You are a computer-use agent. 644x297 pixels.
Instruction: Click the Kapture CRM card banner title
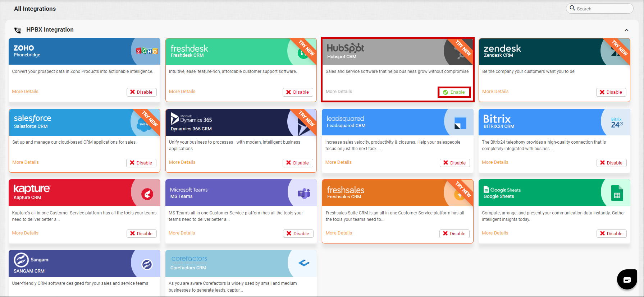[x=32, y=189]
